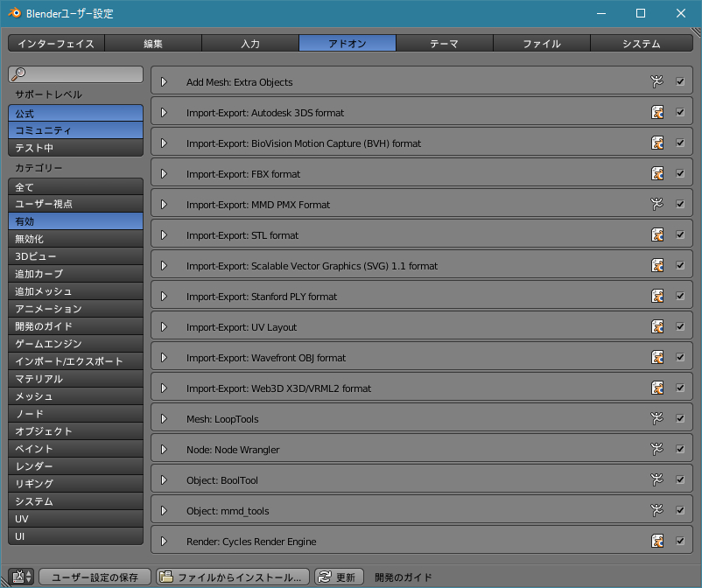The width and height of the screenshot is (702, 588).
Task: Uncheck the Object: BoolTool addon checkbox
Action: coord(680,480)
